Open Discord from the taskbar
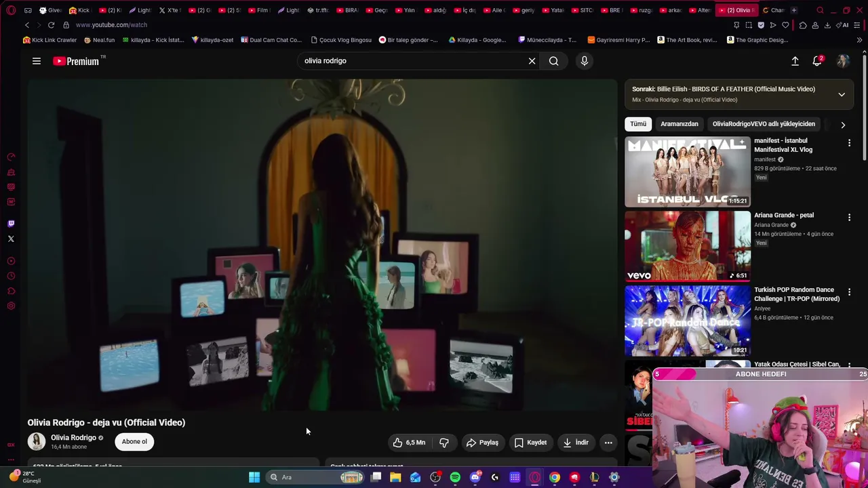Screen dimensions: 868x488 pos(475,477)
